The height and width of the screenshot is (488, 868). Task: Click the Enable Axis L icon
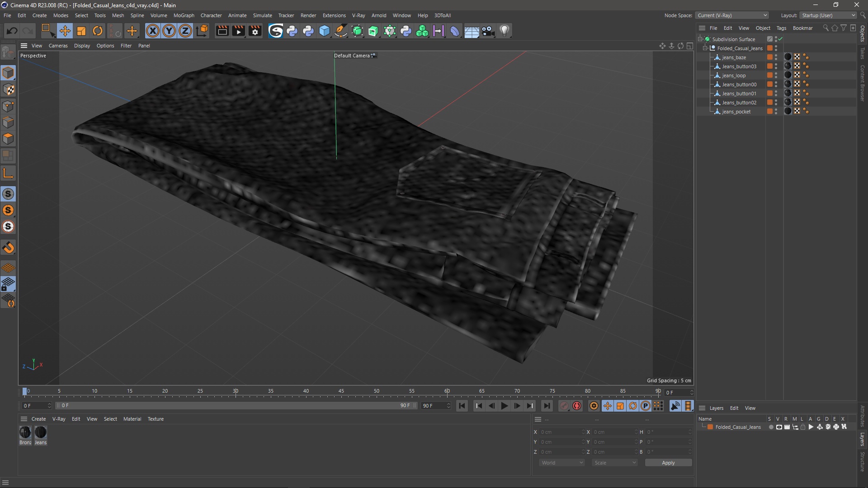tap(8, 173)
